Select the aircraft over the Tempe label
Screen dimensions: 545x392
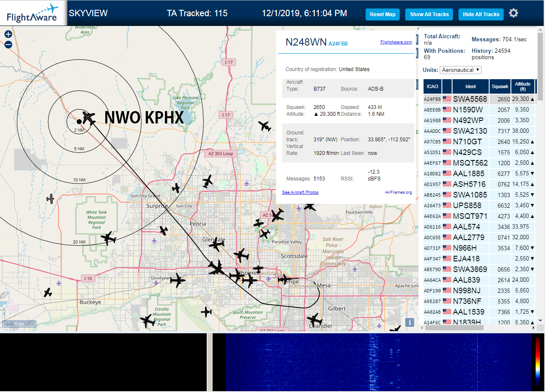point(284,279)
